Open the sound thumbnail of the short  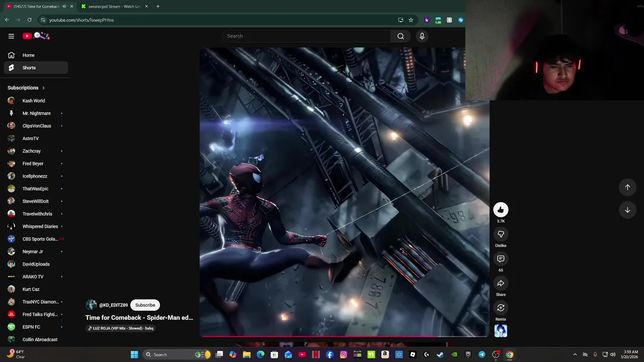point(501,330)
